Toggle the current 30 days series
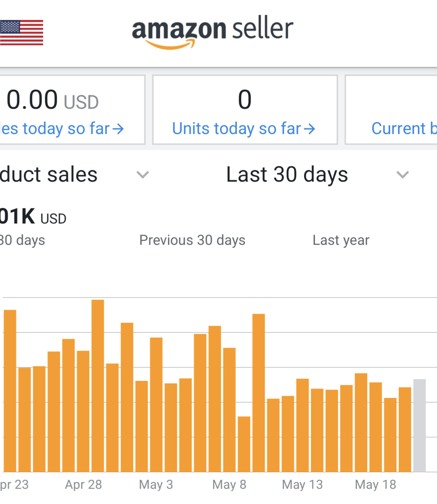Viewport: 437px width, 504px height. click(22, 240)
